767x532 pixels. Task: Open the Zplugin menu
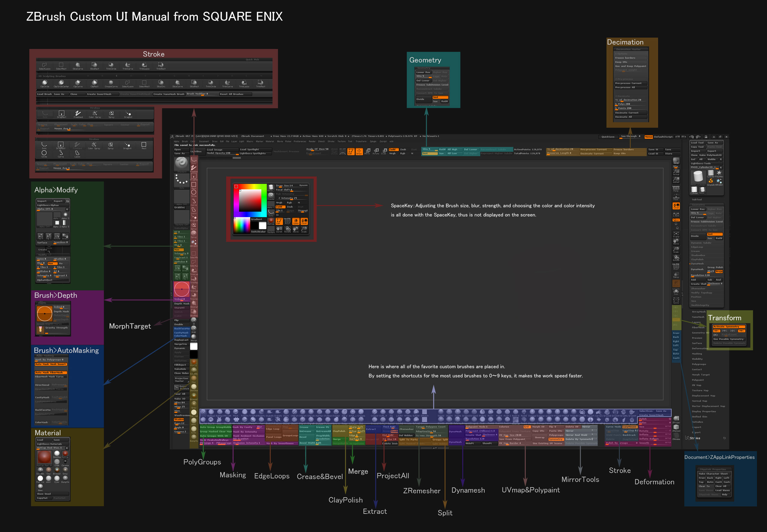[x=374, y=141]
